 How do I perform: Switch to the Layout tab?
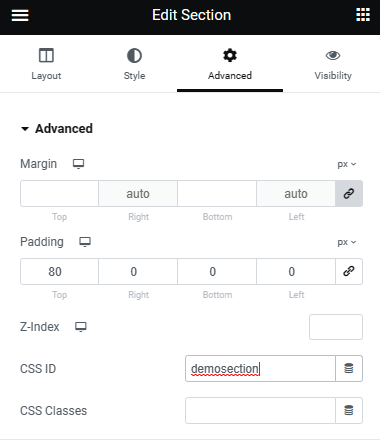click(x=46, y=65)
